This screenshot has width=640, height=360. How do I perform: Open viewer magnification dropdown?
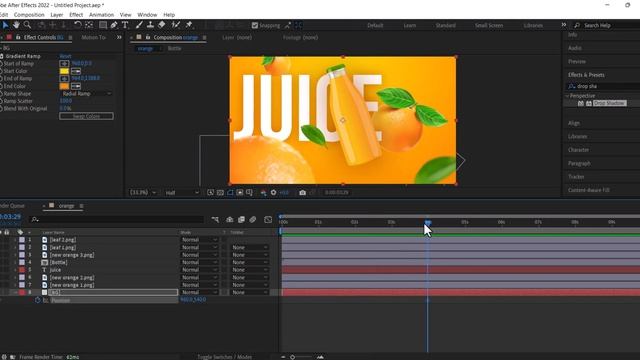tap(142, 193)
